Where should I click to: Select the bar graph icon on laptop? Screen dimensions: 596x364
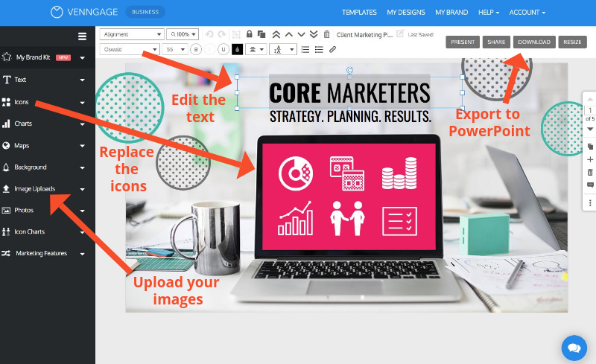pyautogui.click(x=296, y=219)
